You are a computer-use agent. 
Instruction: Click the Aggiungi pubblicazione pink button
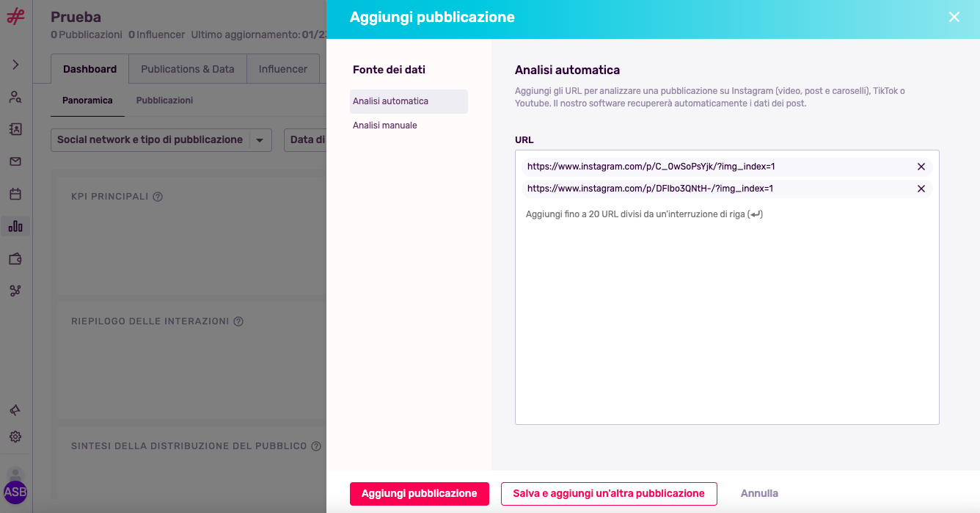pos(420,494)
